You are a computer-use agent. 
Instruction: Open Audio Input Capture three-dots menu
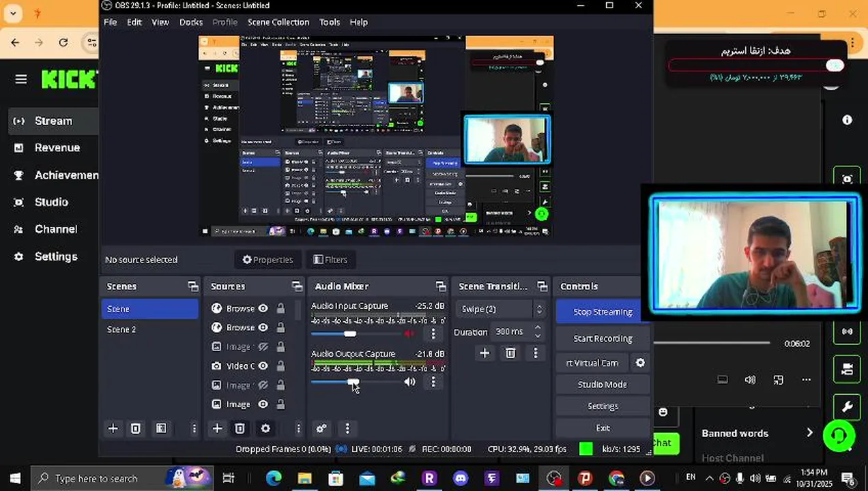coord(433,334)
